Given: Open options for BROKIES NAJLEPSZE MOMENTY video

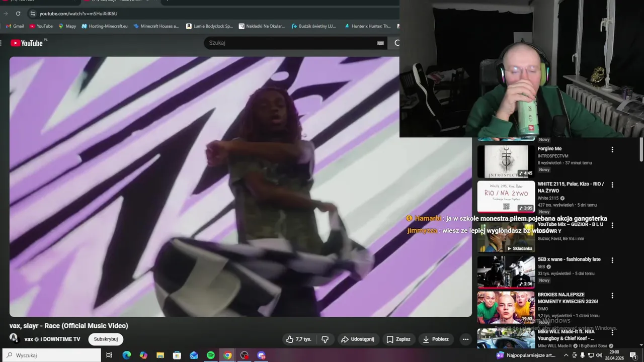Looking at the screenshot, I should [x=612, y=296].
